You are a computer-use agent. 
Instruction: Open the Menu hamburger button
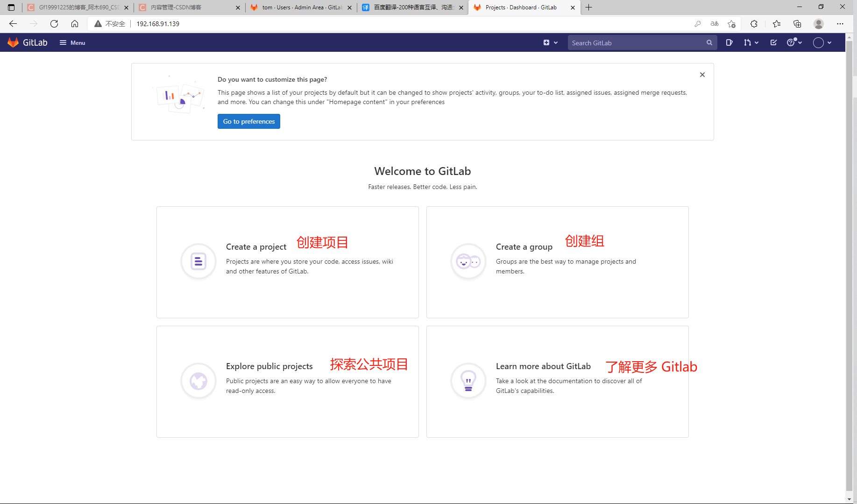click(x=72, y=42)
